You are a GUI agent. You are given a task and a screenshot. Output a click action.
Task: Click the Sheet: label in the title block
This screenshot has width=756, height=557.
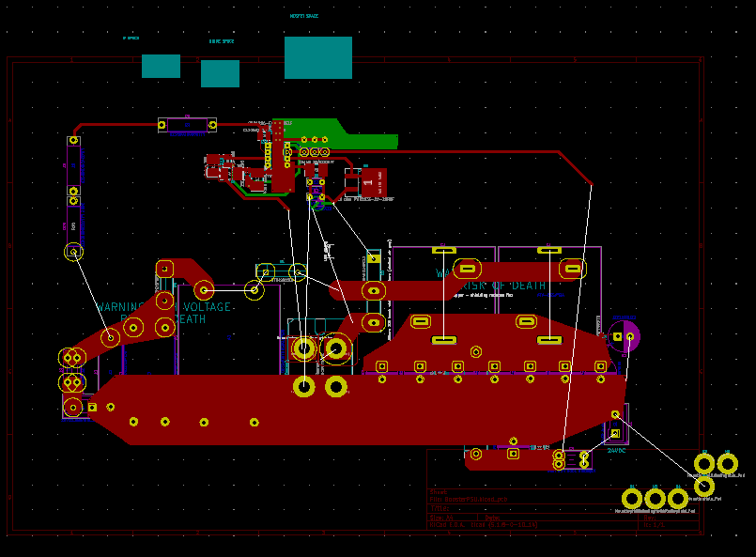click(x=439, y=492)
